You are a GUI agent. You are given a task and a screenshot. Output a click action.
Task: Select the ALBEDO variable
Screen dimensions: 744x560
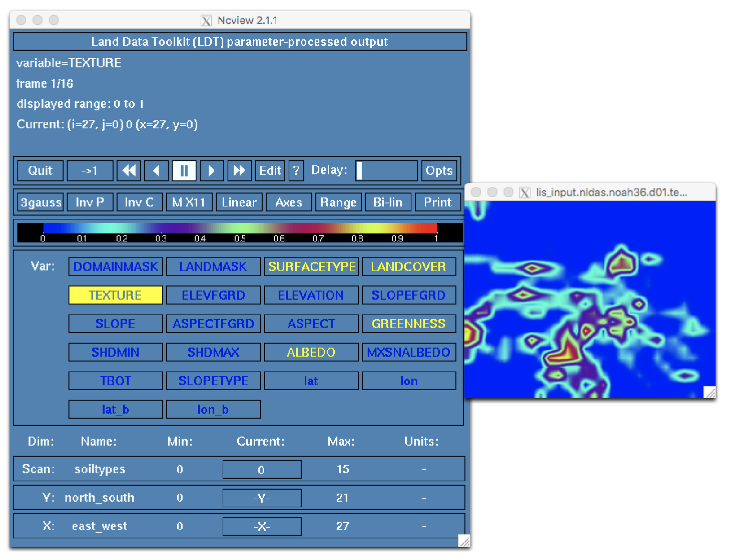tap(311, 352)
